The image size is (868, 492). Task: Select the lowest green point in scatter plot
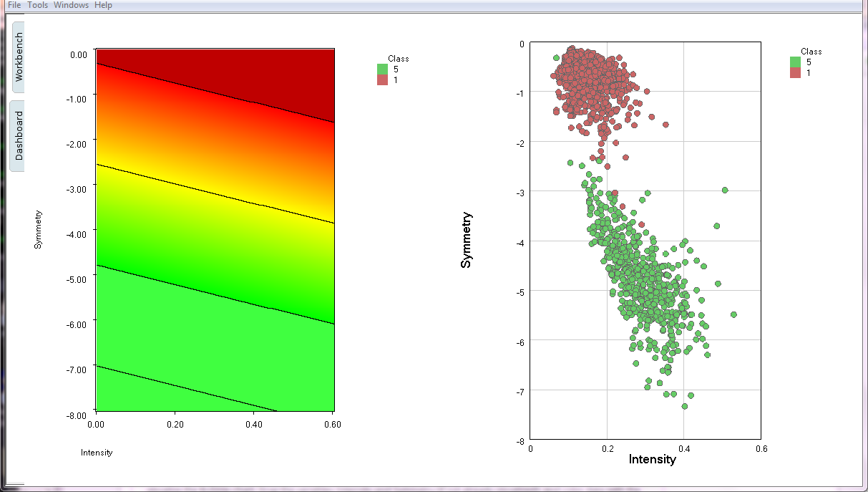(684, 406)
